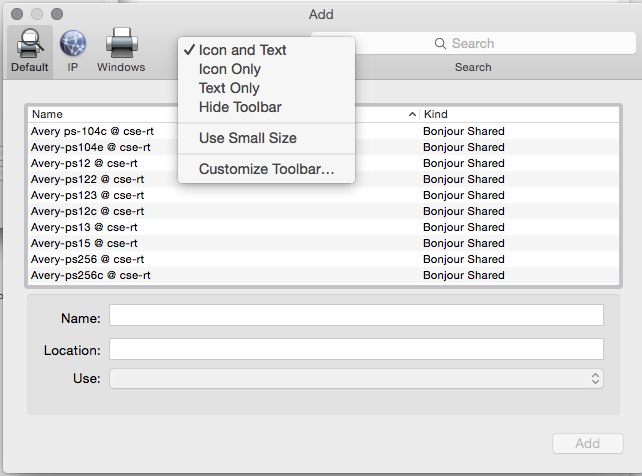642x476 pixels.
Task: Select Hide Toolbar menu entry
Action: click(x=240, y=107)
